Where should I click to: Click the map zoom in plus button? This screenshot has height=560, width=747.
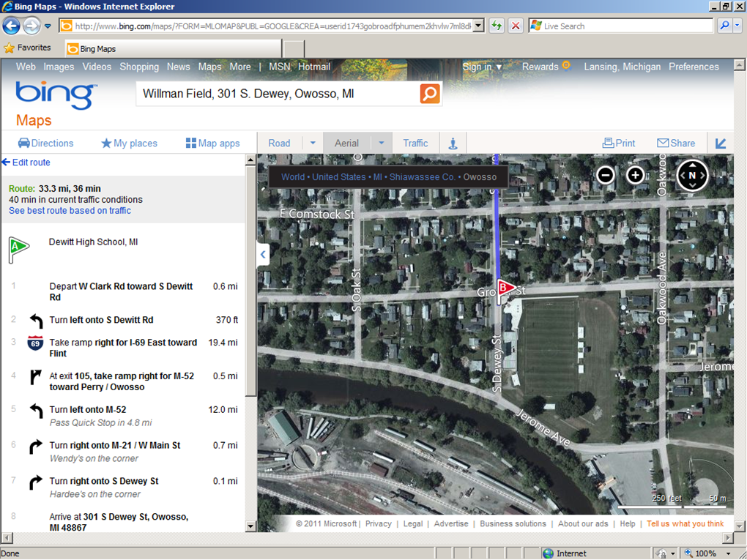coord(635,175)
